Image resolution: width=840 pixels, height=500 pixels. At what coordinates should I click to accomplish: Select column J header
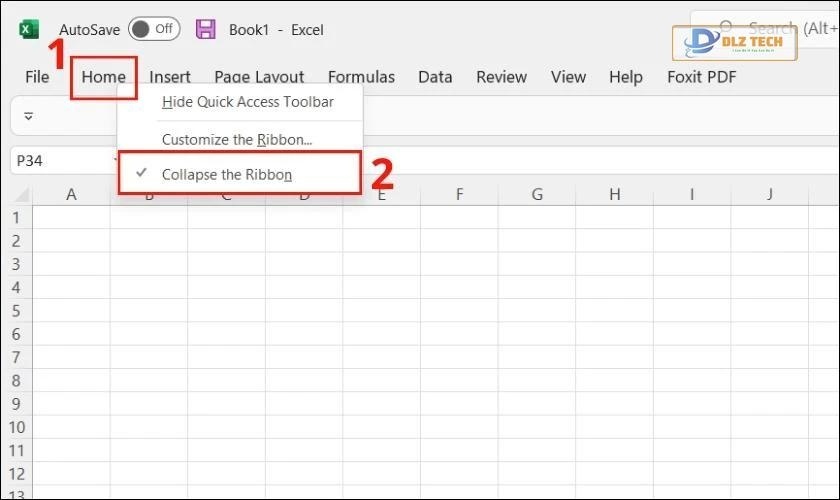pos(770,195)
